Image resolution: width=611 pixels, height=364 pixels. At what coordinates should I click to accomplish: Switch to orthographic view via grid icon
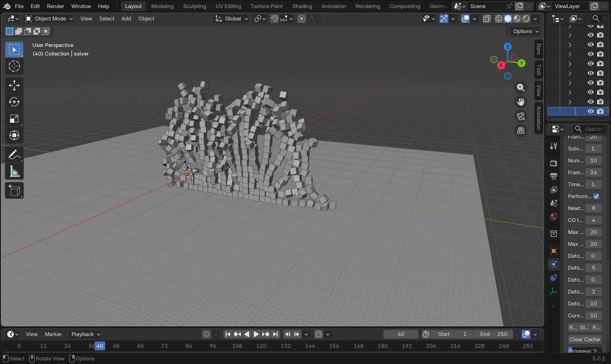(x=521, y=130)
